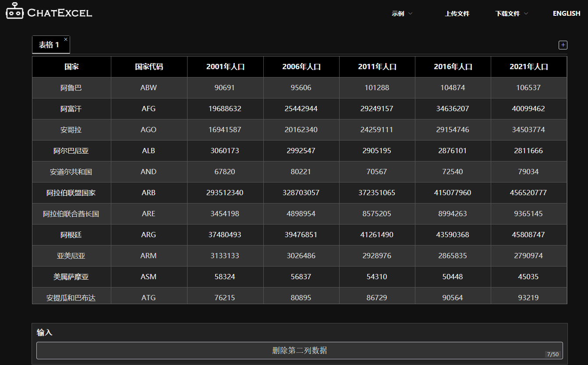The image size is (588, 365).
Task: Click the ChatExcel title text
Action: [x=60, y=13]
